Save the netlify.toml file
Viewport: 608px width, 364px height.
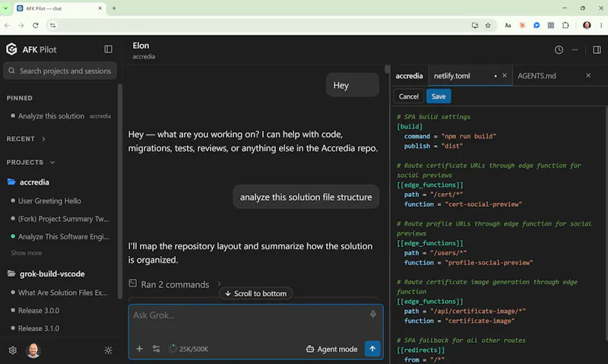439,97
